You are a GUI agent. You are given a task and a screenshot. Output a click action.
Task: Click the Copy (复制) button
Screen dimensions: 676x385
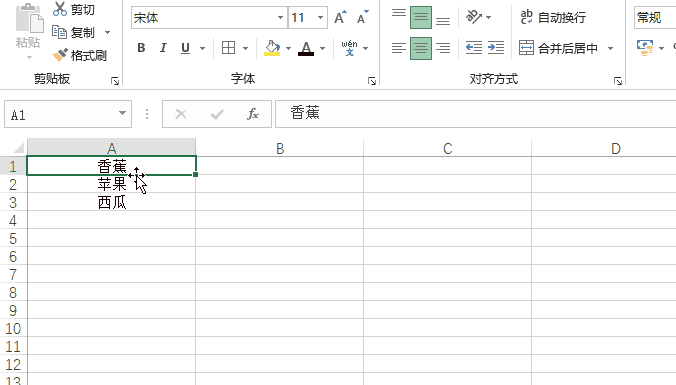pyautogui.click(x=73, y=32)
